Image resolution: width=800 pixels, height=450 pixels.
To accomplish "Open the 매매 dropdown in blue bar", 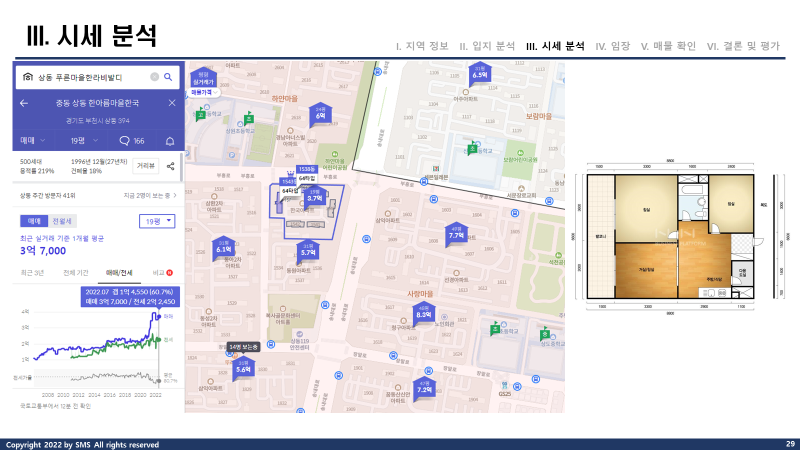I will 33,140.
